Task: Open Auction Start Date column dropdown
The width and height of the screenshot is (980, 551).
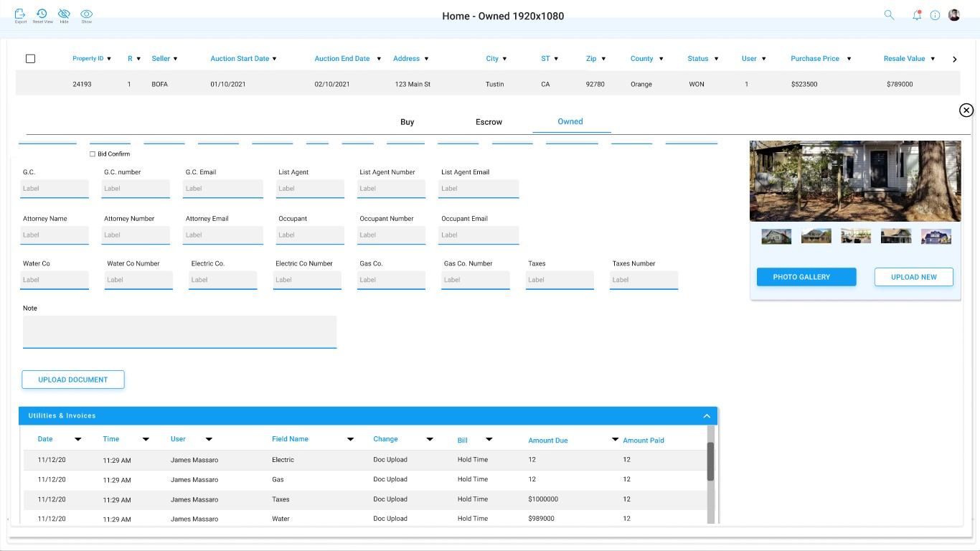Action: tap(274, 59)
